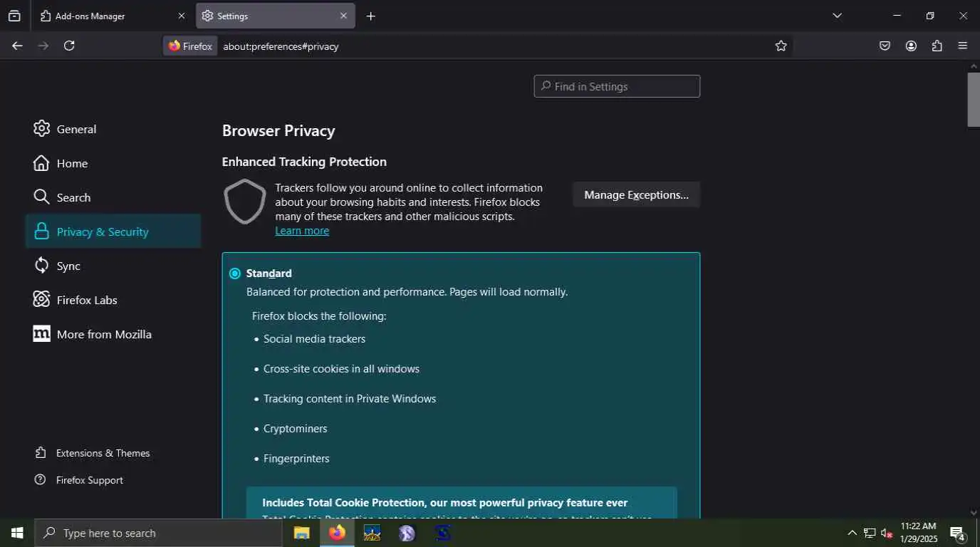980x547 pixels.
Task: Select the Settings tab
Action: tap(276, 16)
